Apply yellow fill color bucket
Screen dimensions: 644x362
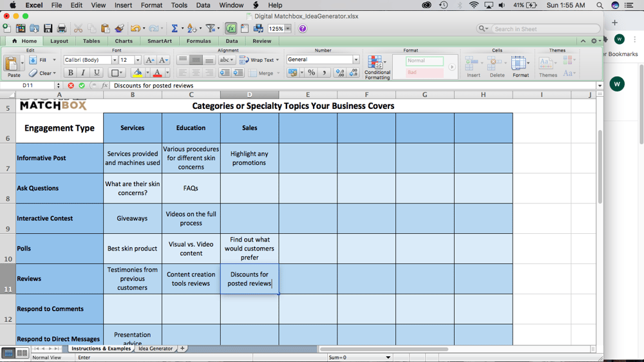click(138, 73)
